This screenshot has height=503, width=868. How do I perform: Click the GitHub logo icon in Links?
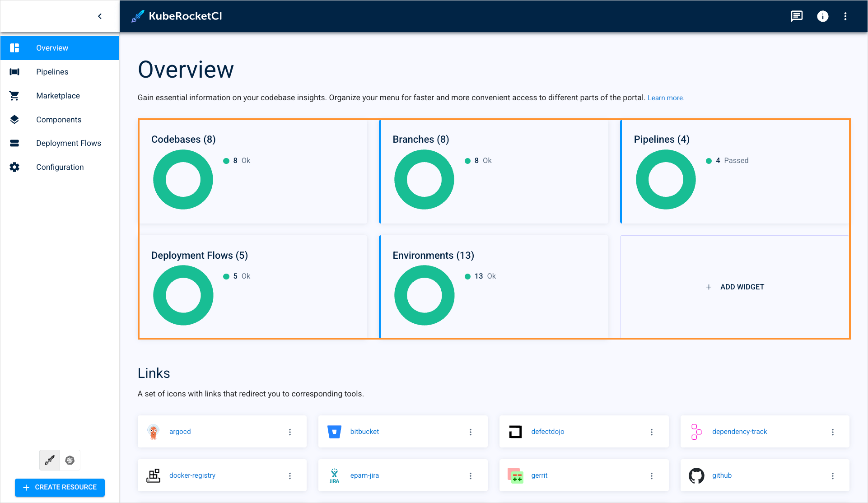[696, 475]
